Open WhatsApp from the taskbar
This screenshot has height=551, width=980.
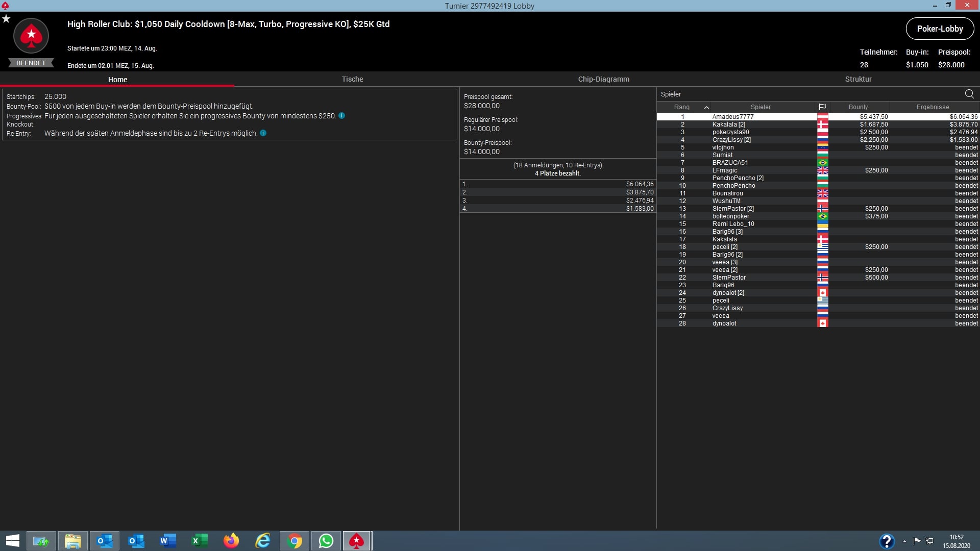[x=326, y=541]
